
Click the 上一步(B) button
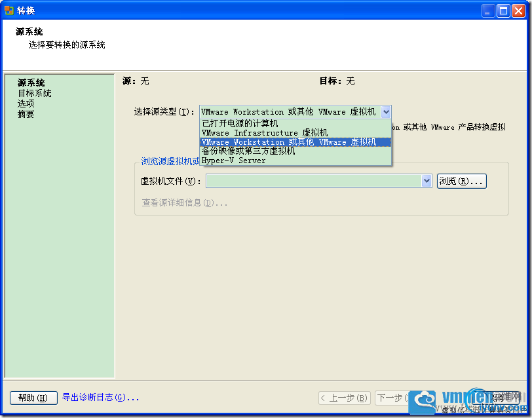click(x=344, y=397)
